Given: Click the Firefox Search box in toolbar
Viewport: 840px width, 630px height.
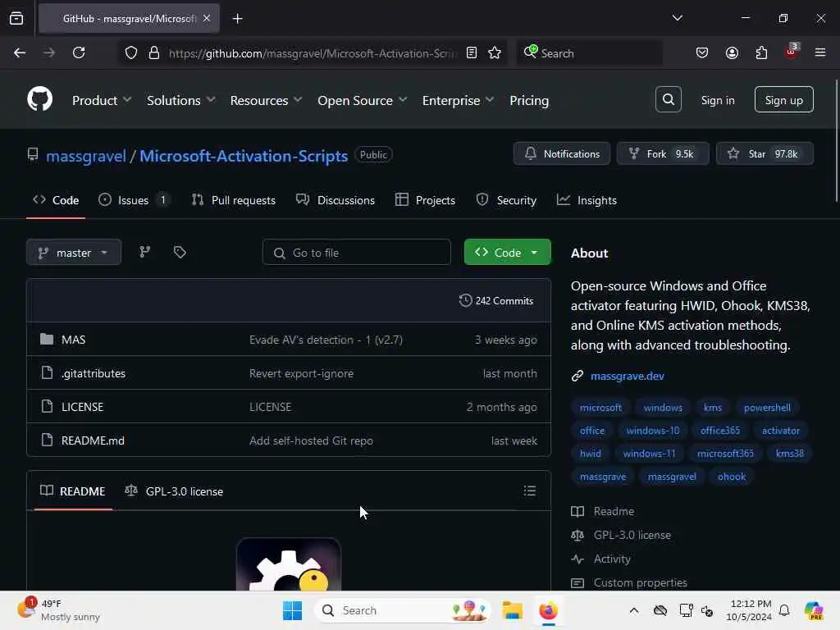Looking at the screenshot, I should [x=589, y=52].
